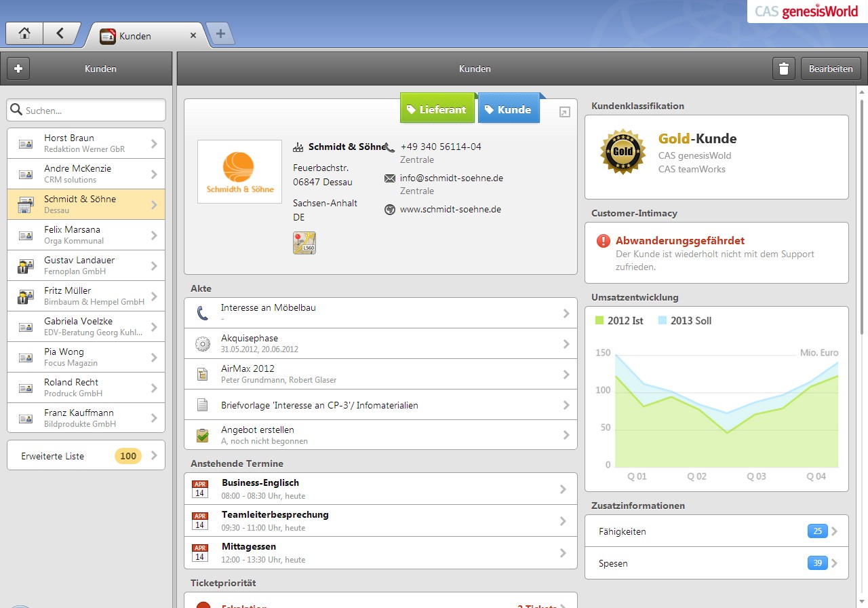868x608 pixels.
Task: Click the envelope email icon
Action: click(x=390, y=178)
